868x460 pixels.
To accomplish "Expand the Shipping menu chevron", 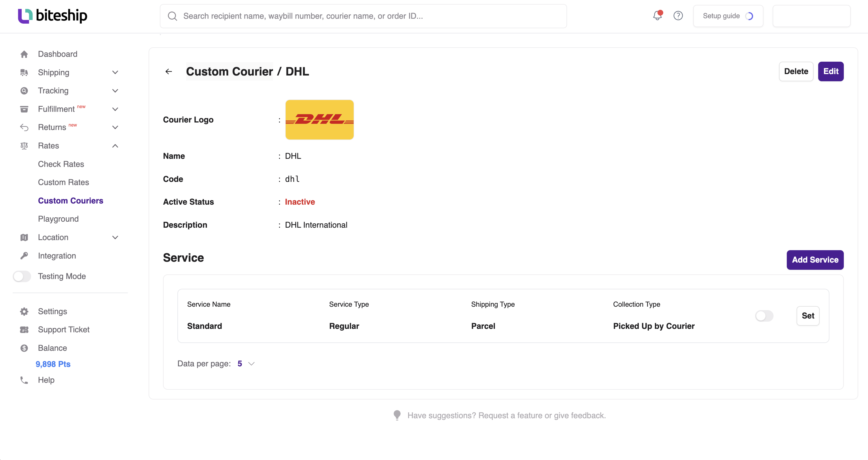I will pyautogui.click(x=115, y=73).
